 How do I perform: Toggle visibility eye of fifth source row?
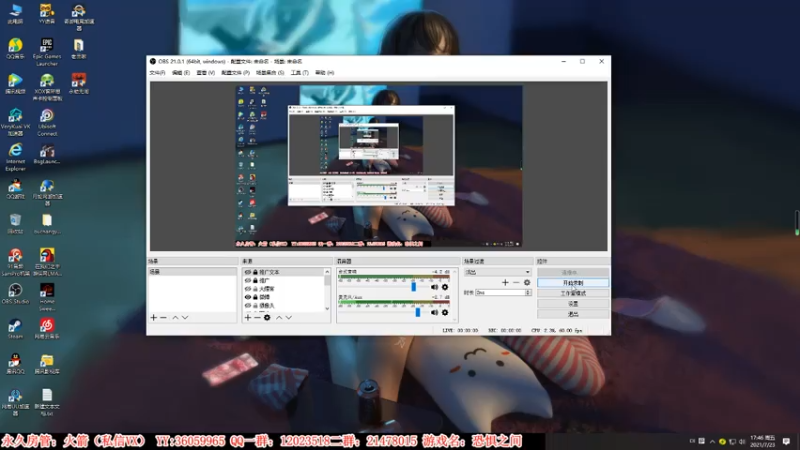click(248, 305)
